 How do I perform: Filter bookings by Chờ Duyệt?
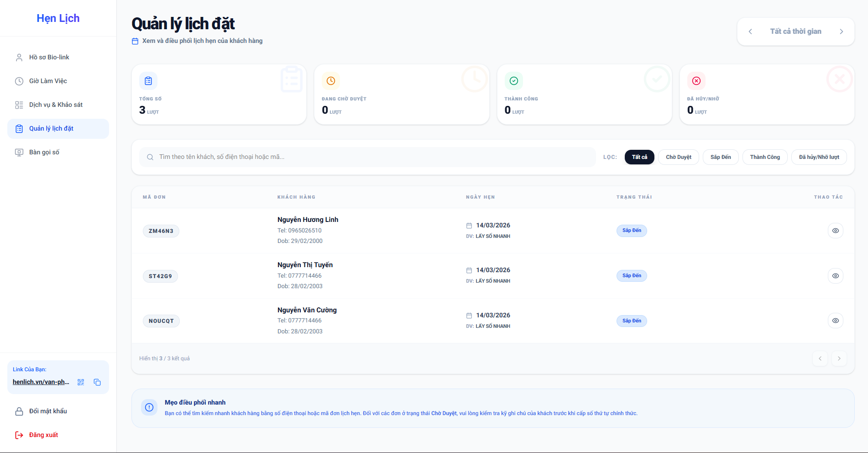point(678,157)
